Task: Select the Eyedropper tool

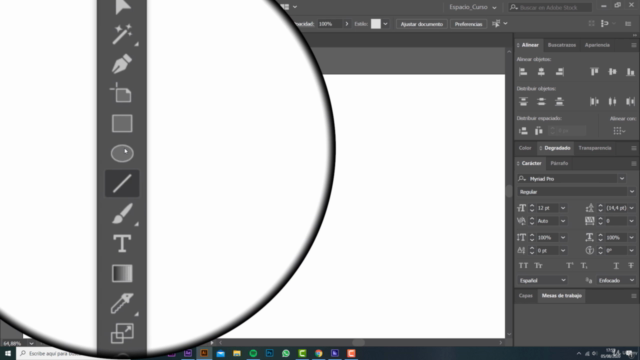Action: 122,303
